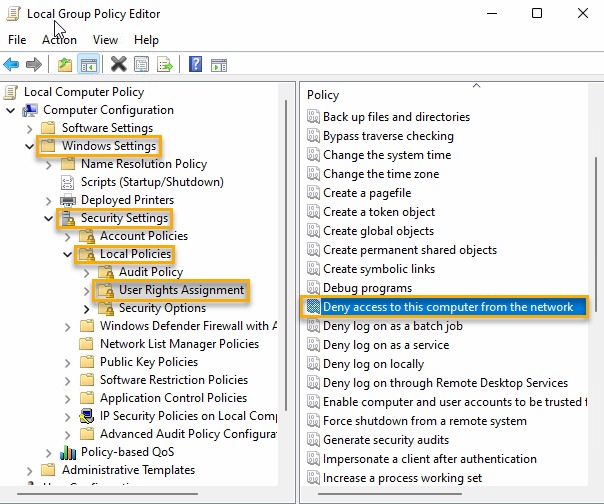This screenshot has height=504, width=604.
Task: Click the Policy-based QoS chart icon
Action: coord(68,452)
